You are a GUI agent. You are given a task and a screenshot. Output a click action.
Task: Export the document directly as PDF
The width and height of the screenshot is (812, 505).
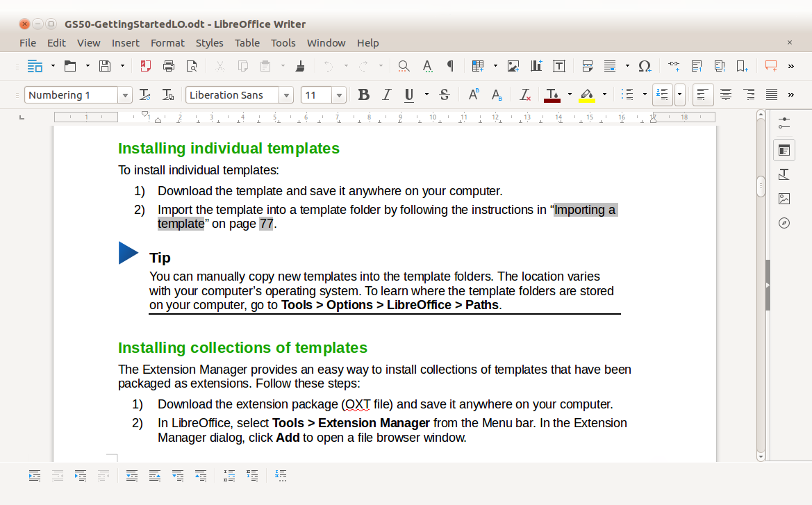point(145,66)
